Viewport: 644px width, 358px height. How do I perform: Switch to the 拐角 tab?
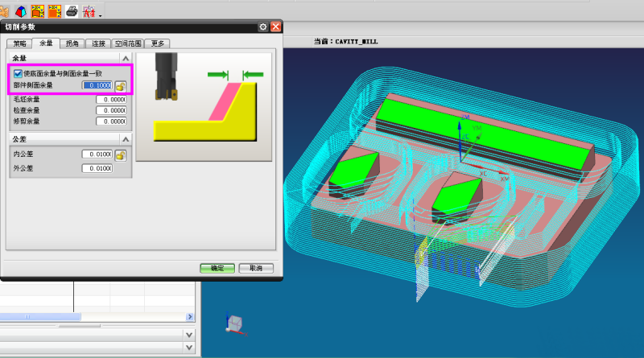click(72, 43)
